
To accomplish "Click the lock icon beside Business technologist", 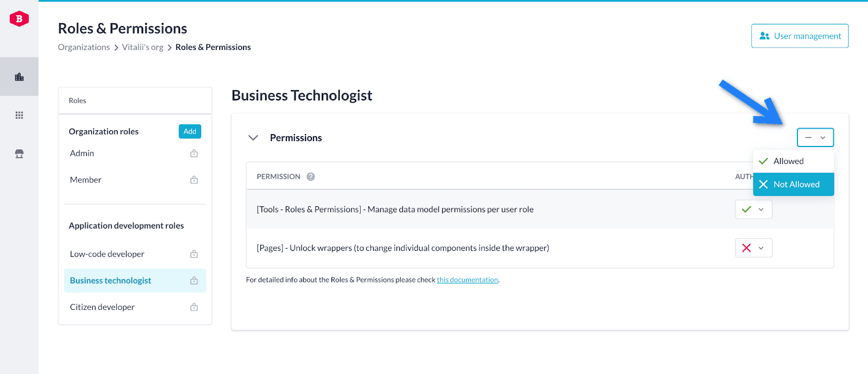I will (x=194, y=281).
